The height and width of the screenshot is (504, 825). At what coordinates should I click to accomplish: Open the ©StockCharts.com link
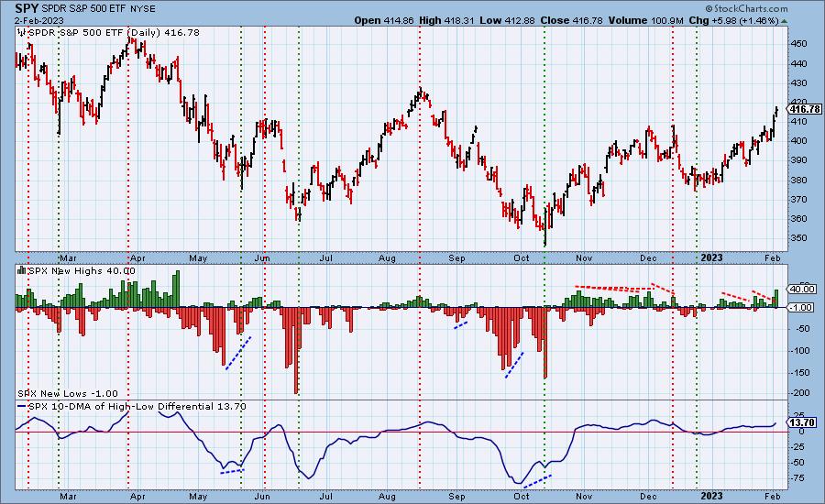tap(746, 8)
